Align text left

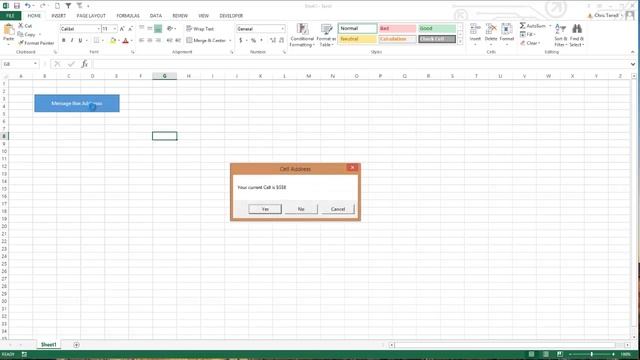[141, 40]
